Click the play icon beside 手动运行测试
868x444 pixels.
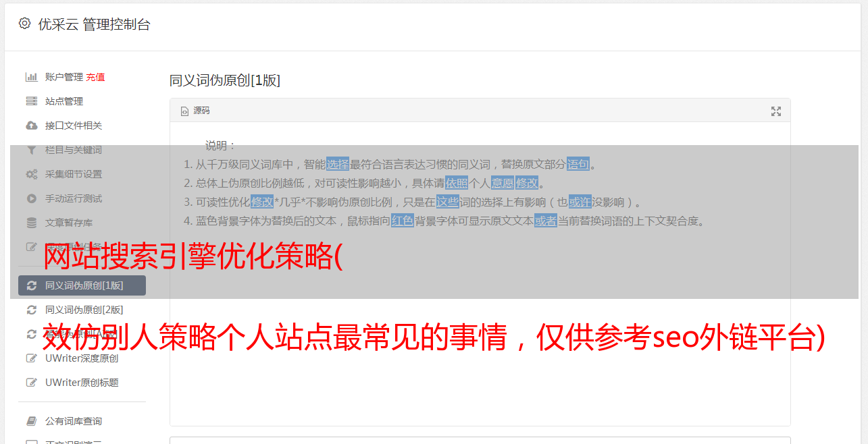pyautogui.click(x=31, y=198)
